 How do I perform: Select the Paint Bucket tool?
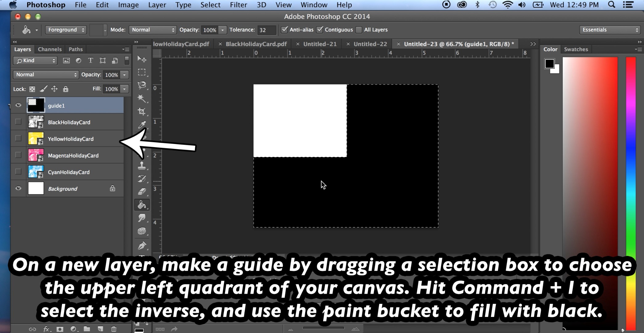click(142, 204)
